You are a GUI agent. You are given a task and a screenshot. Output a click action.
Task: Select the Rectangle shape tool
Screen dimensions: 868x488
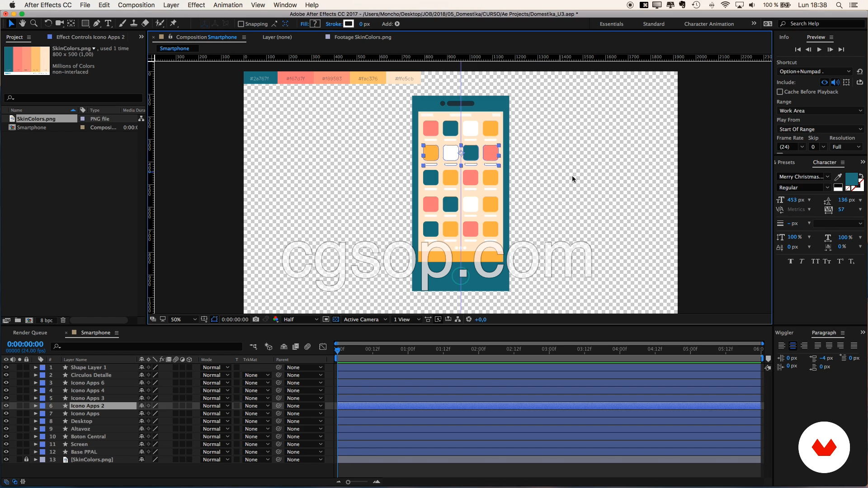(x=85, y=23)
